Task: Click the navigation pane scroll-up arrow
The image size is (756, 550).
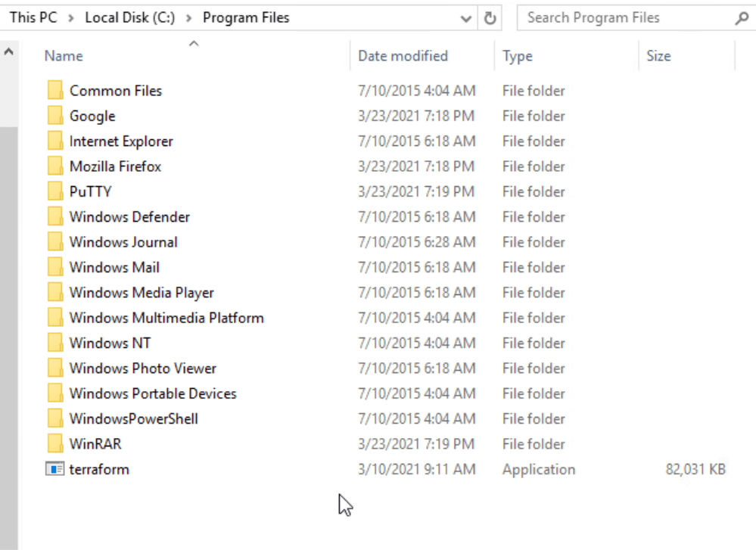Action: point(8,52)
